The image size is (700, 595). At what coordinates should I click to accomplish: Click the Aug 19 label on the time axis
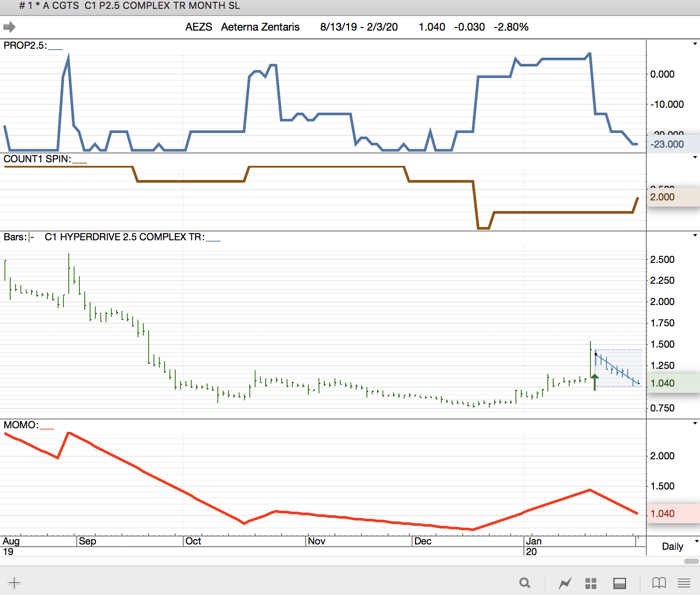11,546
